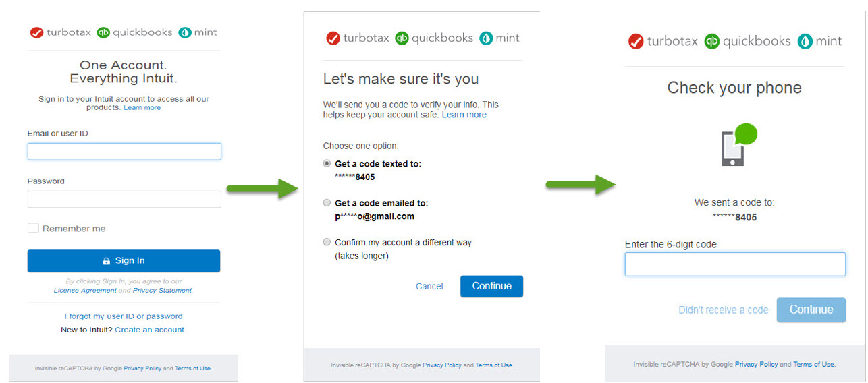Click the QuickBooks logo icon on sign-in panel
This screenshot has height=383, width=868.
103,32
